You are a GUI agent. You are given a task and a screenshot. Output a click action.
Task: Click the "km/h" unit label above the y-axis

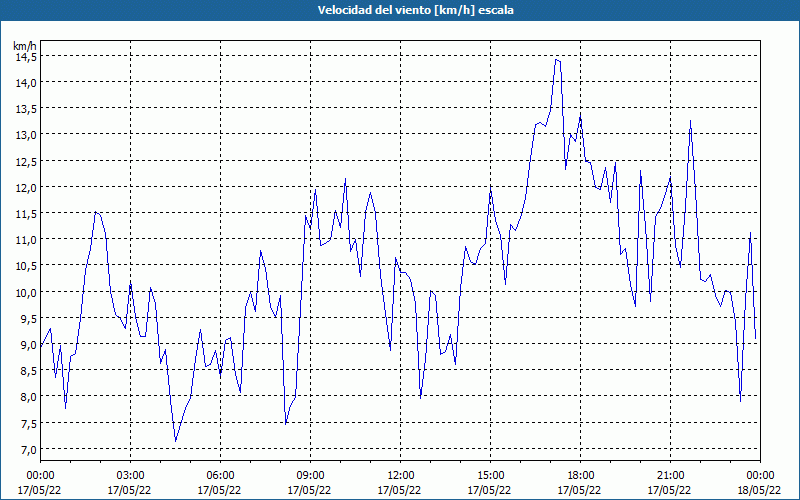pyautogui.click(x=25, y=46)
